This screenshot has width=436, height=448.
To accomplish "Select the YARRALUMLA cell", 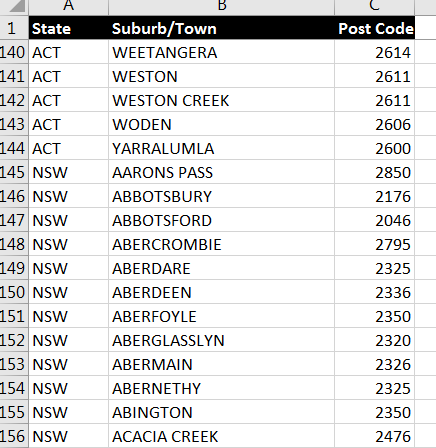I will (222, 148).
